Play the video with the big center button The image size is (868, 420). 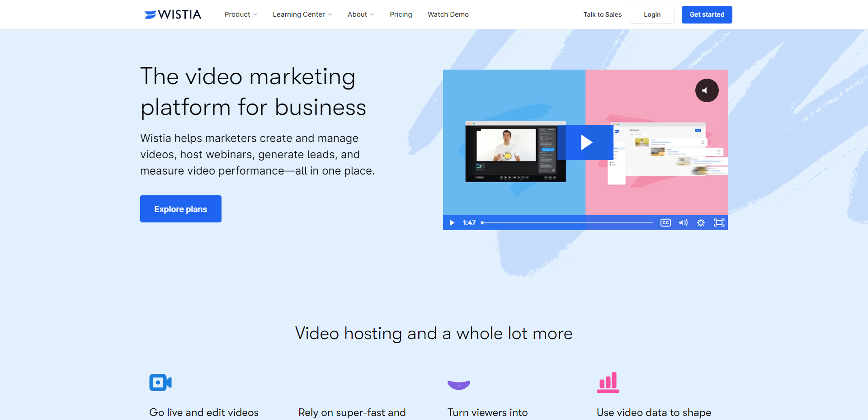pyautogui.click(x=585, y=142)
